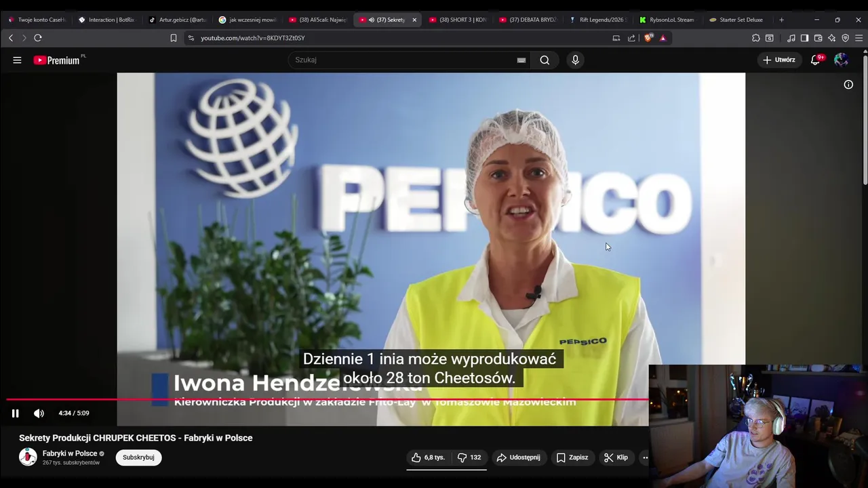Open the Fabryki w Polsce channel avatar
Viewport: 868px width, 488px height.
pyautogui.click(x=28, y=457)
